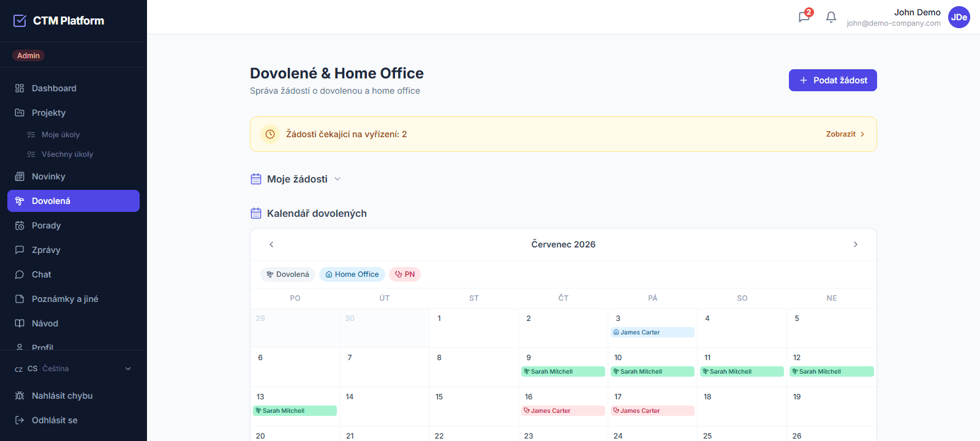Click day 15 in the calendar
980x441 pixels.
[474, 406]
